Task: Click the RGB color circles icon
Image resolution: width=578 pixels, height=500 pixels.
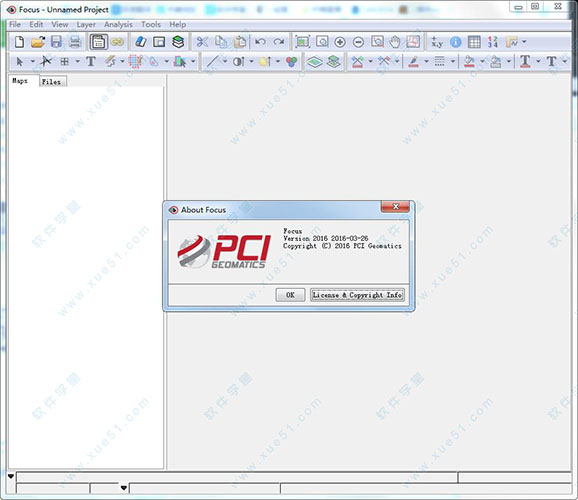Action: (292, 62)
